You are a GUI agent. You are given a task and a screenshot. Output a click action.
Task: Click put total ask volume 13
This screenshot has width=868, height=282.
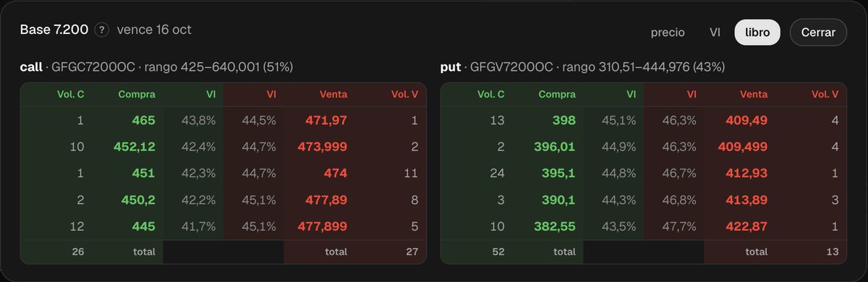(x=833, y=252)
